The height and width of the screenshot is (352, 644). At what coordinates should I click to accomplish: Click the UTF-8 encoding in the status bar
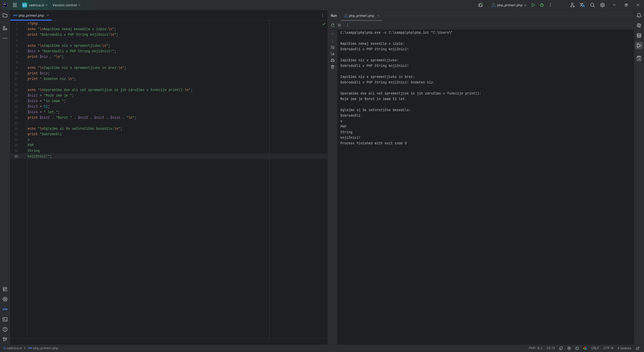tap(608, 348)
